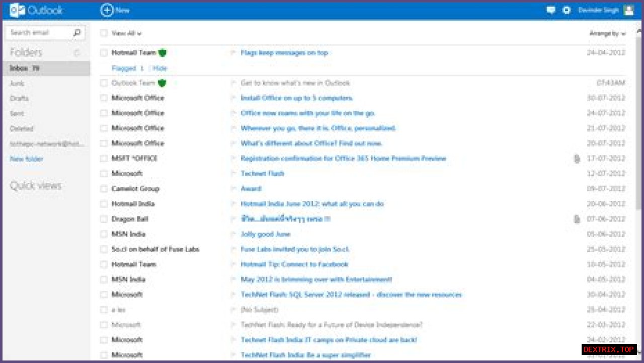Expand the View All dropdown
Screen dimensions: 644x363
(126, 33)
